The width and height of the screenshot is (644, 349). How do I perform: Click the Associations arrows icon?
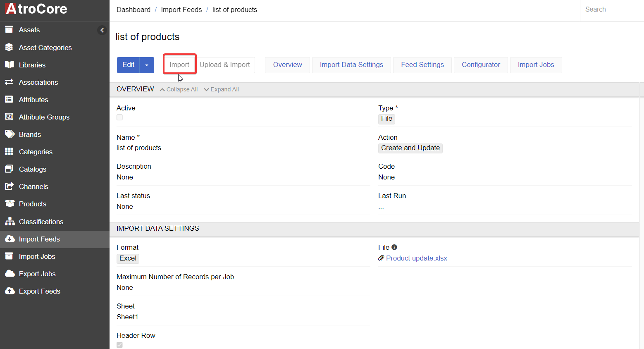click(x=9, y=82)
